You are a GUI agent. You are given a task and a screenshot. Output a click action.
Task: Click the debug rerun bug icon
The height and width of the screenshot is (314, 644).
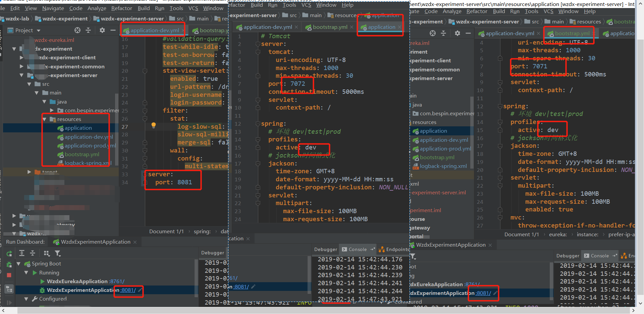tap(9, 265)
